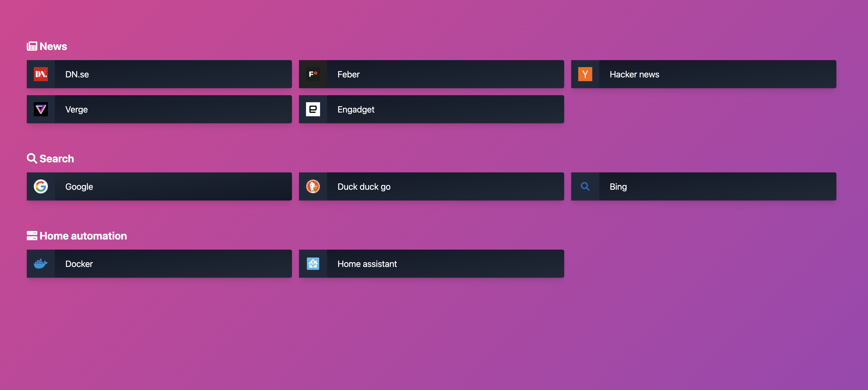This screenshot has width=868, height=390.
Task: Click the Home automation section heading
Action: [83, 236]
